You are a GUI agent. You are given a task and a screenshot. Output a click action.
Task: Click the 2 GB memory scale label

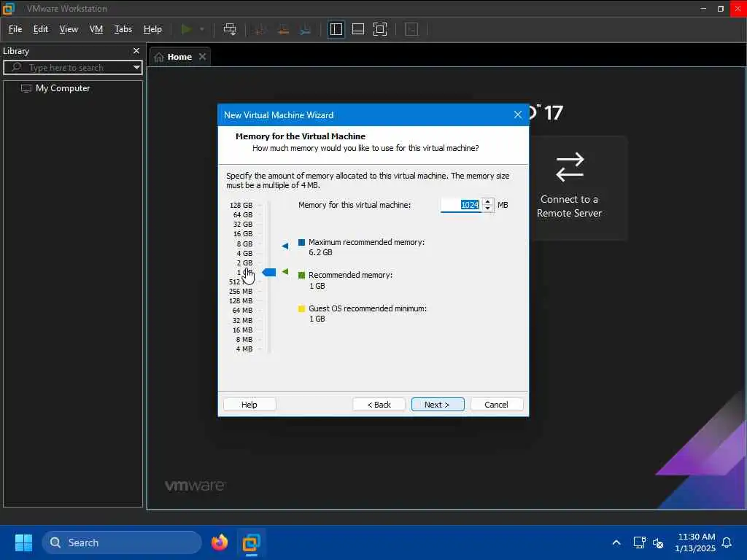coord(244,262)
